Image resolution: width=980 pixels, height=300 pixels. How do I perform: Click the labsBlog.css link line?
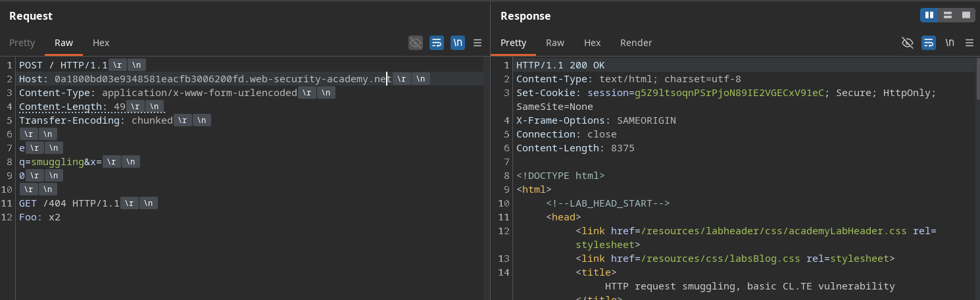click(735, 259)
